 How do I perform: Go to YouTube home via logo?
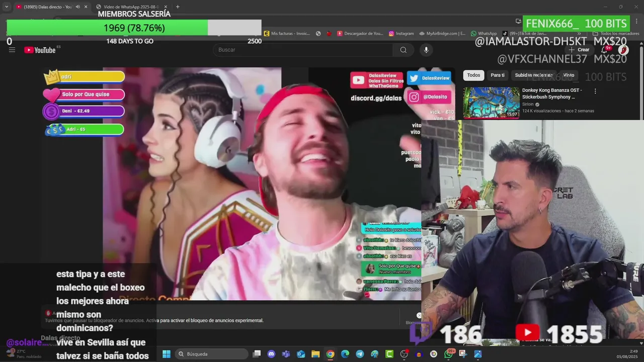tap(40, 50)
